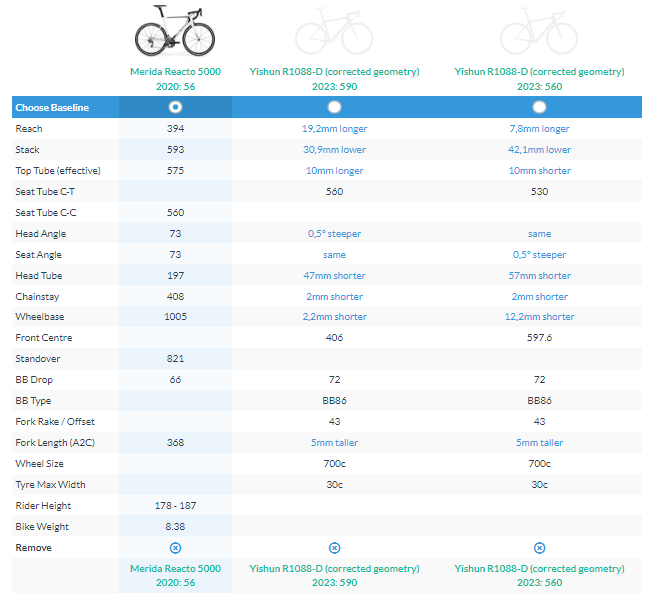The width and height of the screenshot is (659, 594).
Task: Click placeholder bike image above Yishun 590
Action: coord(335,32)
